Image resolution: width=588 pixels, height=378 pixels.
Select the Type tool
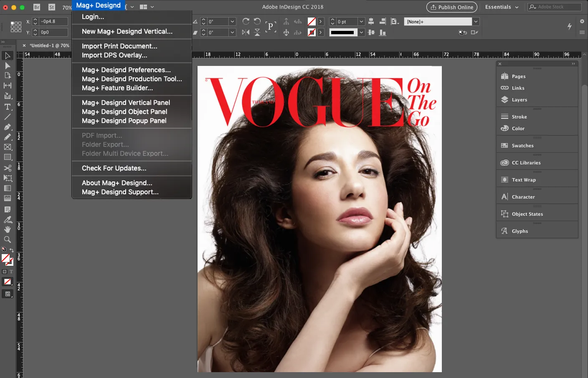click(x=8, y=107)
